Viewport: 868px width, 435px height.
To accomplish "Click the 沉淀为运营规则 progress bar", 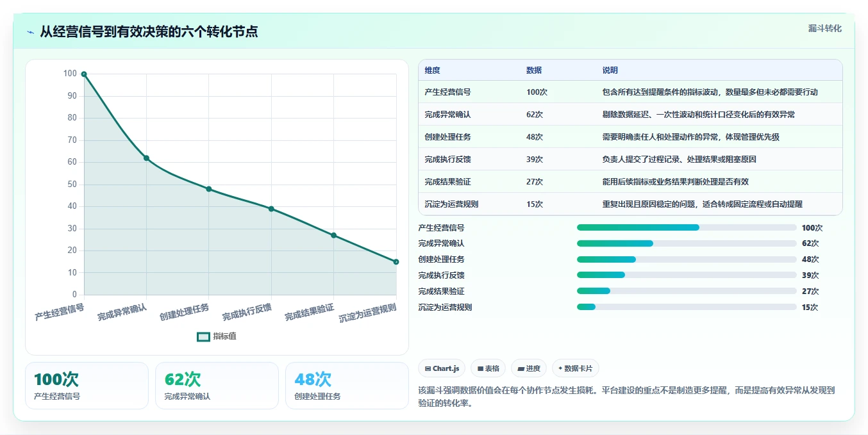I will 687,308.
